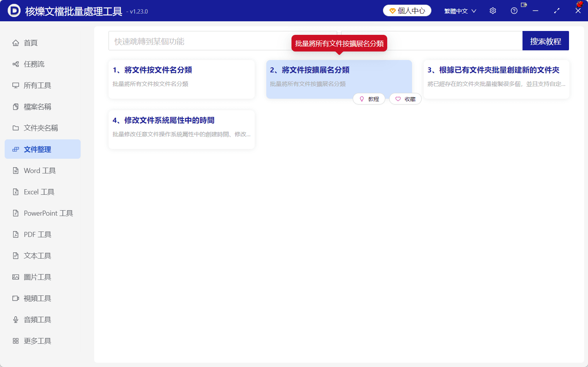Click the lightbulb icon in 教程 button
Screen dimensions: 588x367
[362, 99]
